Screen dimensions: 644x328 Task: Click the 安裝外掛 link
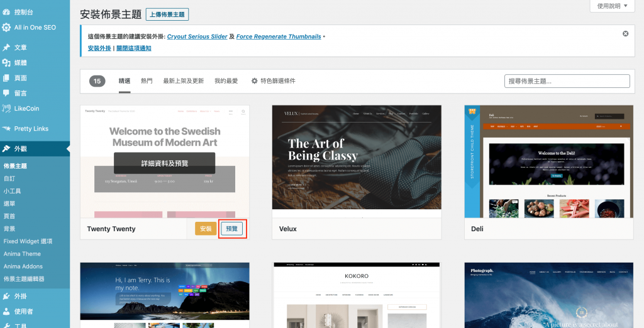99,48
